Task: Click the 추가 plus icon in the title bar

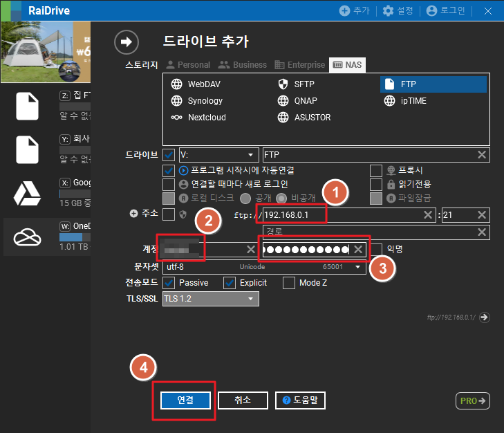Action: point(344,10)
